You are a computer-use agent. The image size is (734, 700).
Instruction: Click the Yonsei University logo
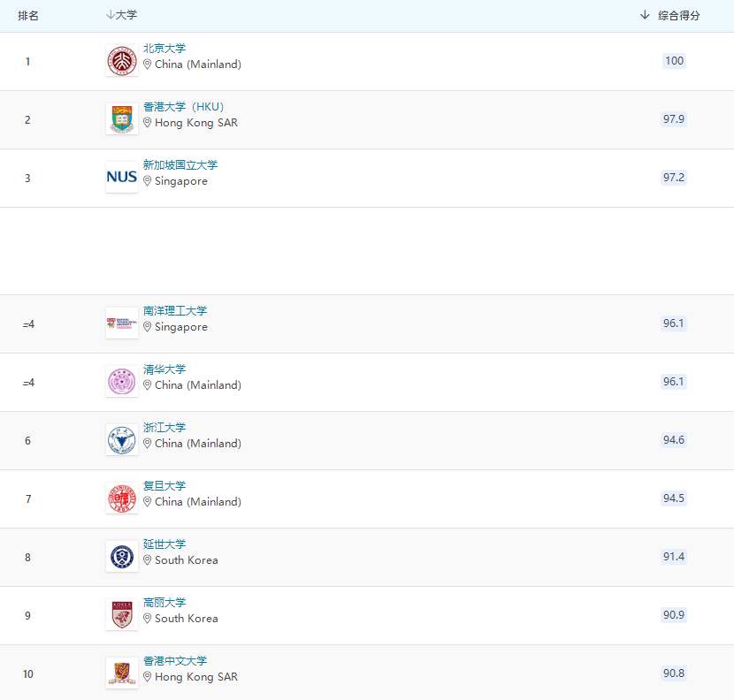(x=121, y=556)
